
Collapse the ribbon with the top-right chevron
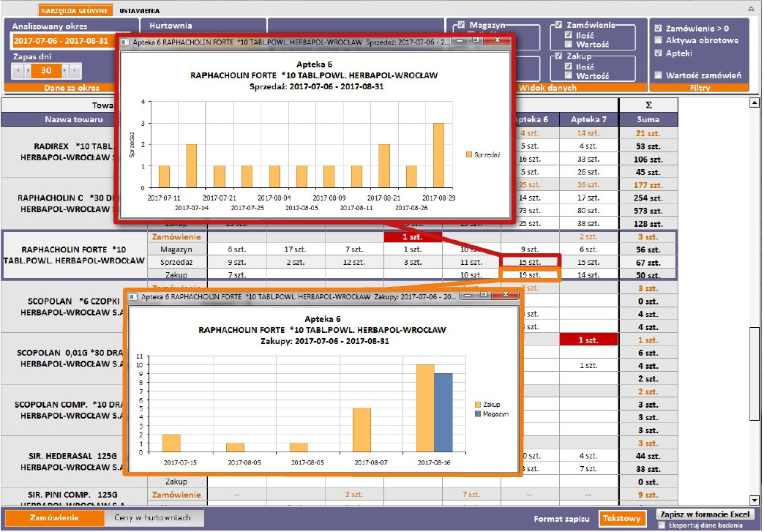coord(751,10)
